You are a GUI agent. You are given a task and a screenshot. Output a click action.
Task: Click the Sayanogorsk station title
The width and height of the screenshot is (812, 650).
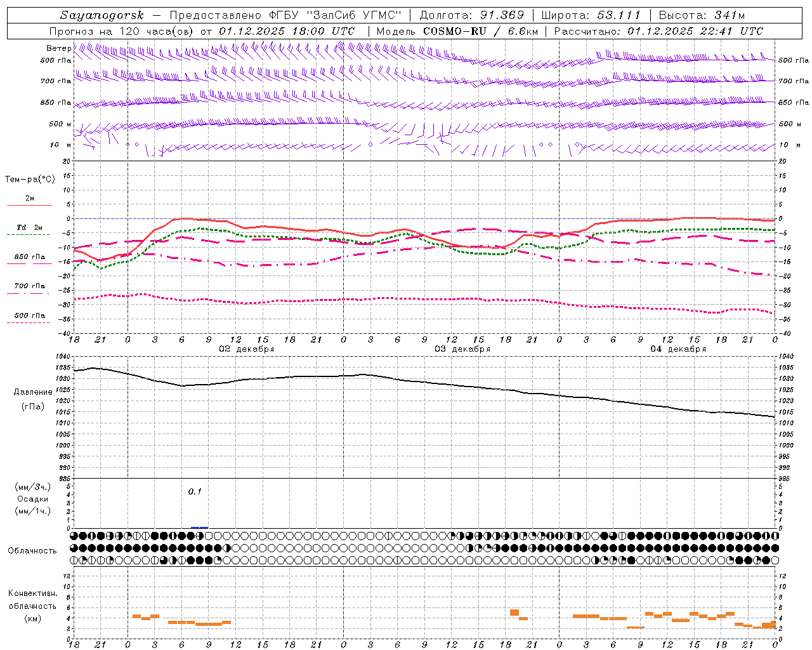102,15
